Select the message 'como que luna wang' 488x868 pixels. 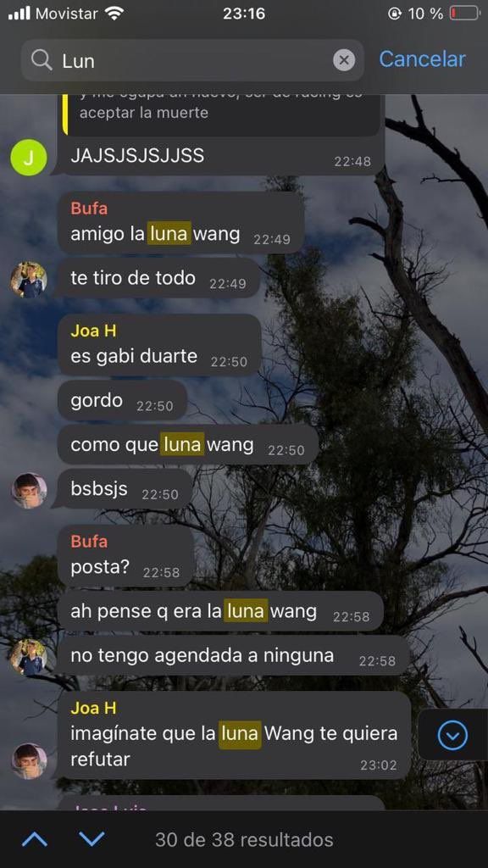pyautogui.click(x=188, y=444)
